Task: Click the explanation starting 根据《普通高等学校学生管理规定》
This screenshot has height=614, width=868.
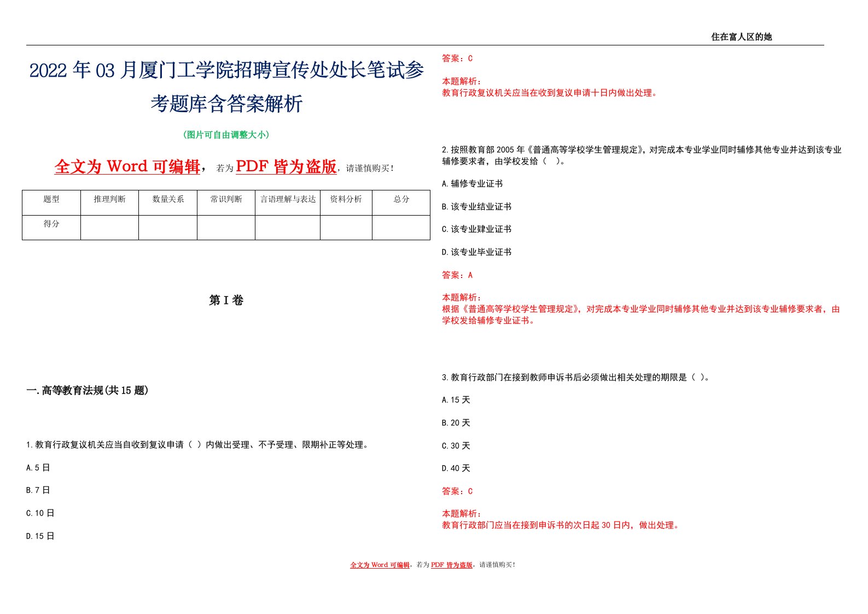Action: coord(641,315)
